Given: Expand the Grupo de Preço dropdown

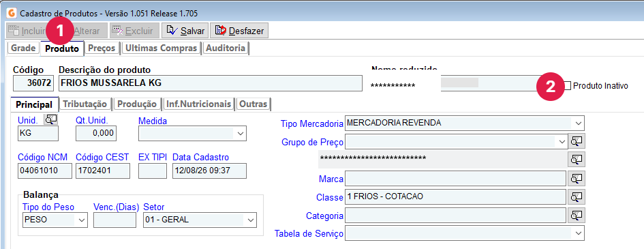Looking at the screenshot, I should 562,141.
